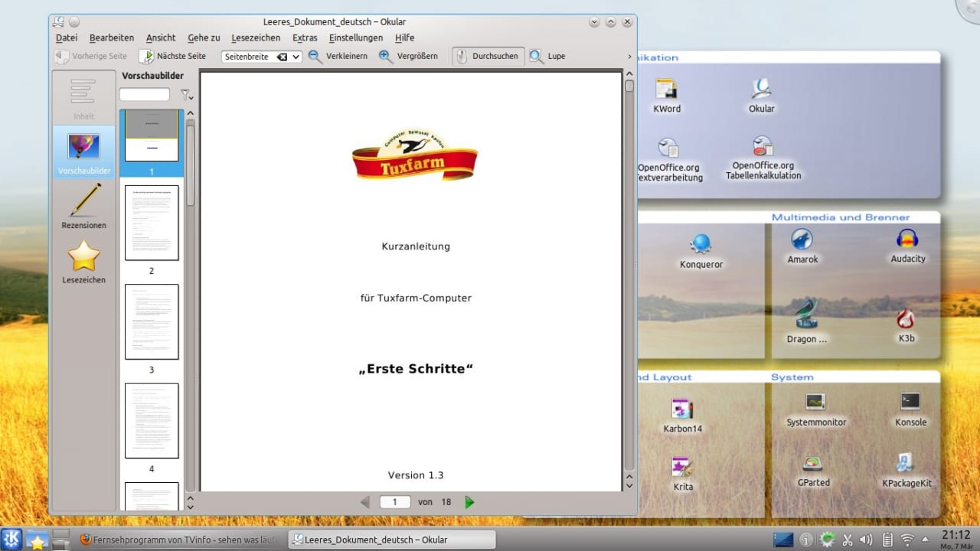This screenshot has height=551, width=980.
Task: Open the Lesezeichen menu
Action: (256, 37)
